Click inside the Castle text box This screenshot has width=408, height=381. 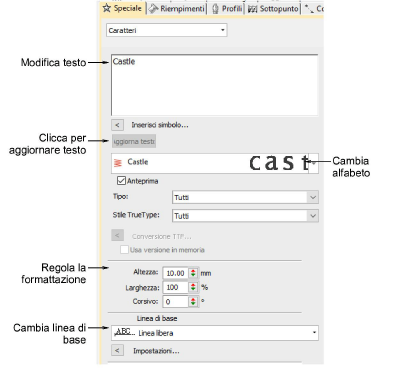pos(215,85)
